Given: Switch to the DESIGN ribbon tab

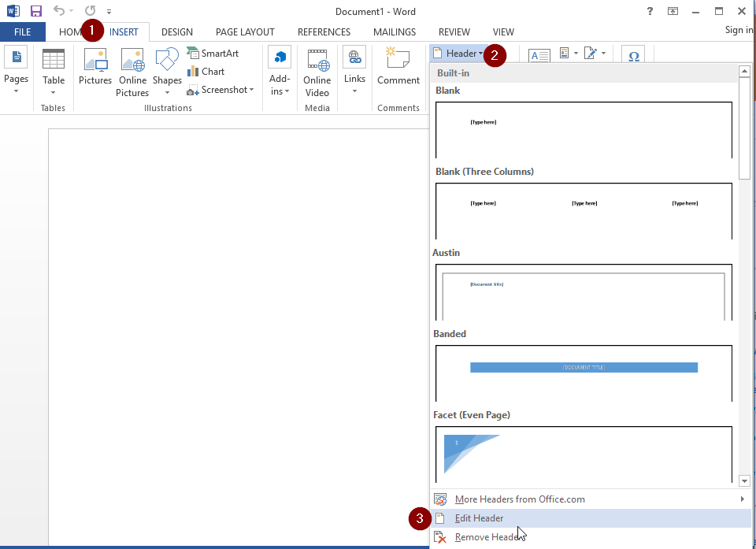Looking at the screenshot, I should 177,32.
